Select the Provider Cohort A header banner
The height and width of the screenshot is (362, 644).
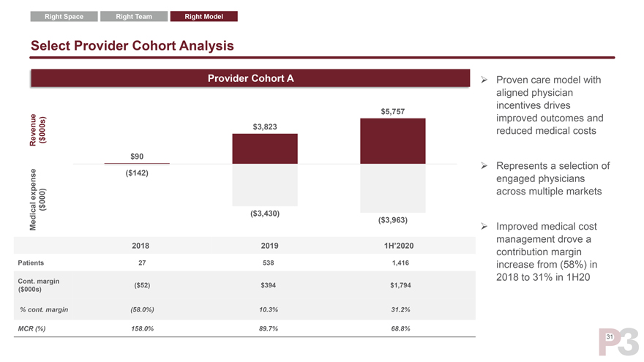pyautogui.click(x=250, y=78)
